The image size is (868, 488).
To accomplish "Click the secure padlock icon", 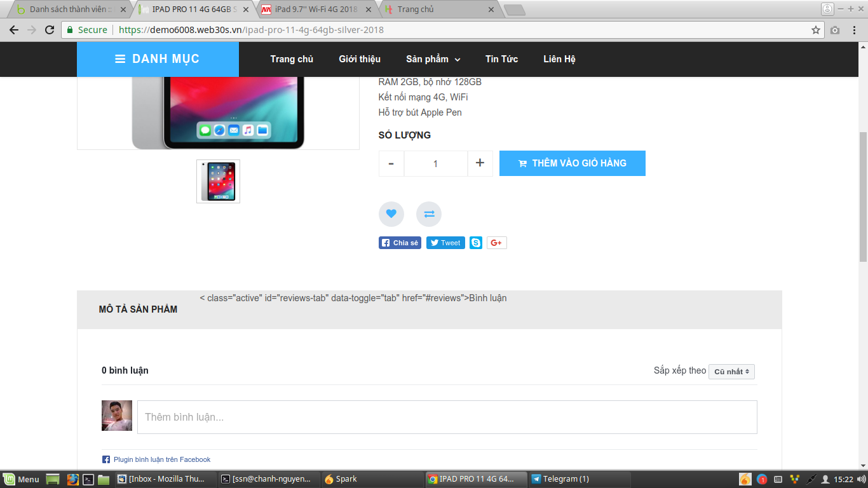I will click(70, 30).
